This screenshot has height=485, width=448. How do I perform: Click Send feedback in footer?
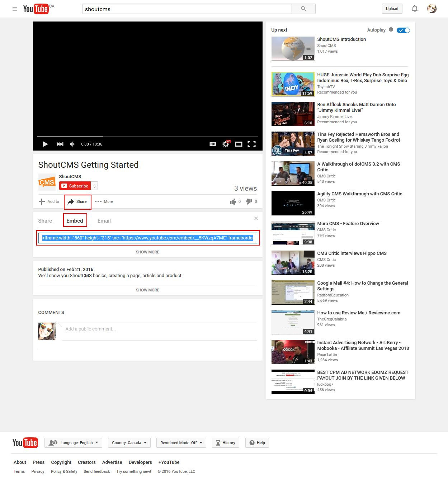(x=97, y=471)
